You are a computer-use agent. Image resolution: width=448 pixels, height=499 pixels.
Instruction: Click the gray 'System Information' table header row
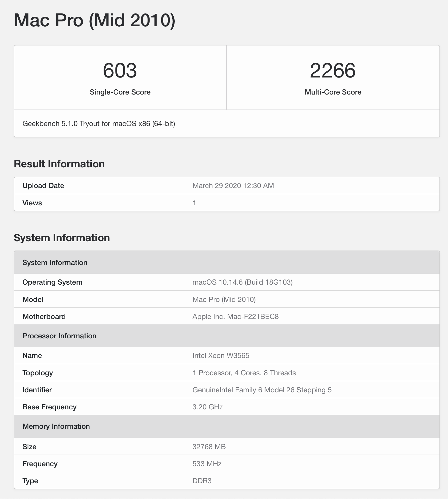[x=227, y=262]
